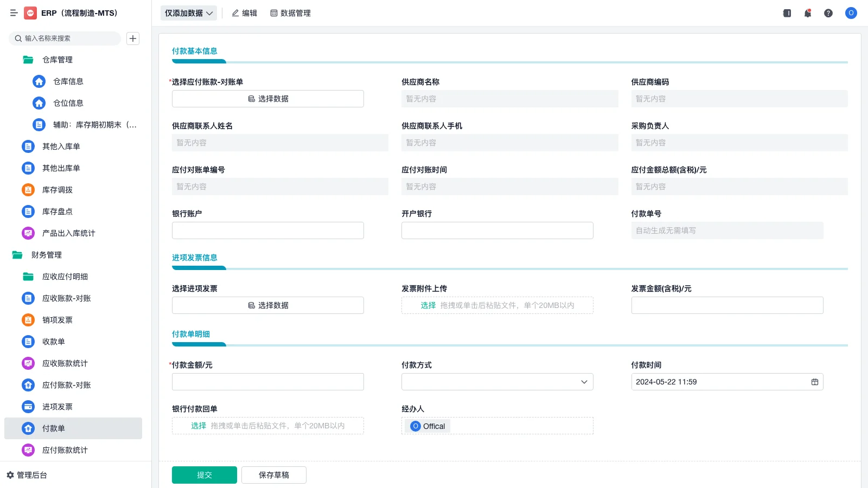Open the 仓位信息 home icon item
Image resolution: width=868 pixels, height=488 pixels.
click(39, 103)
